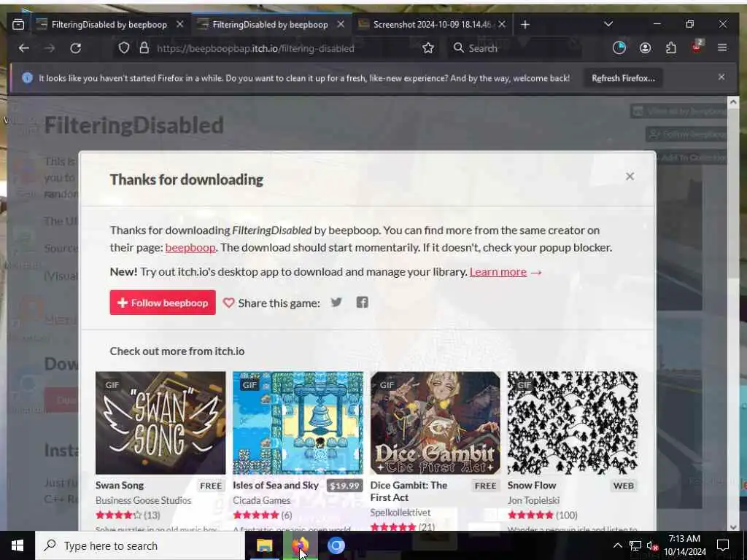Open the extensions puzzle icon

(x=671, y=47)
